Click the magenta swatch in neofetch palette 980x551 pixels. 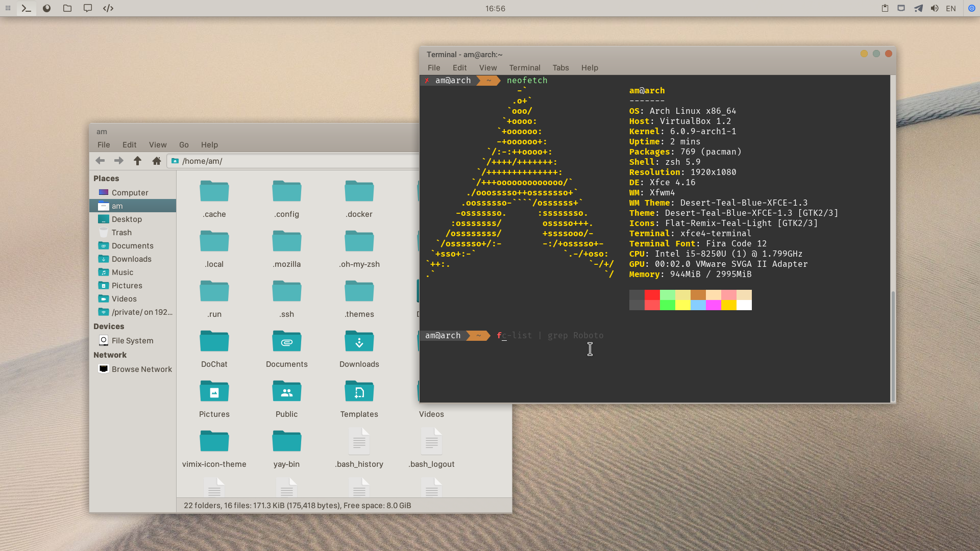pyautogui.click(x=714, y=305)
